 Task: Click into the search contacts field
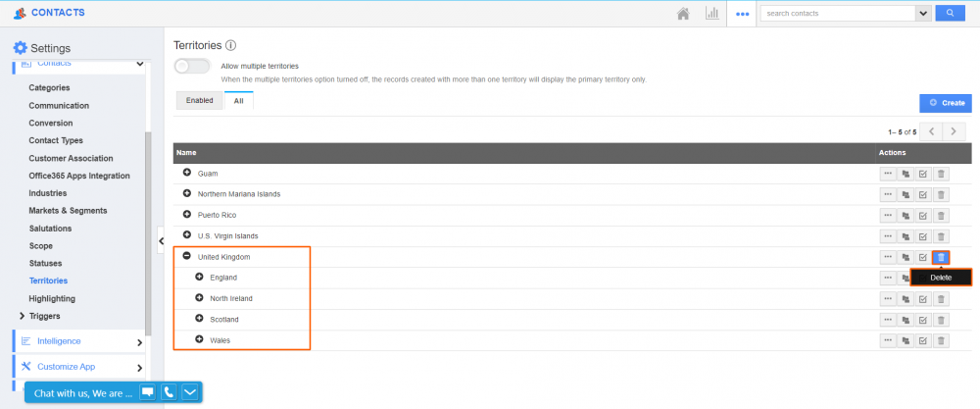837,14
